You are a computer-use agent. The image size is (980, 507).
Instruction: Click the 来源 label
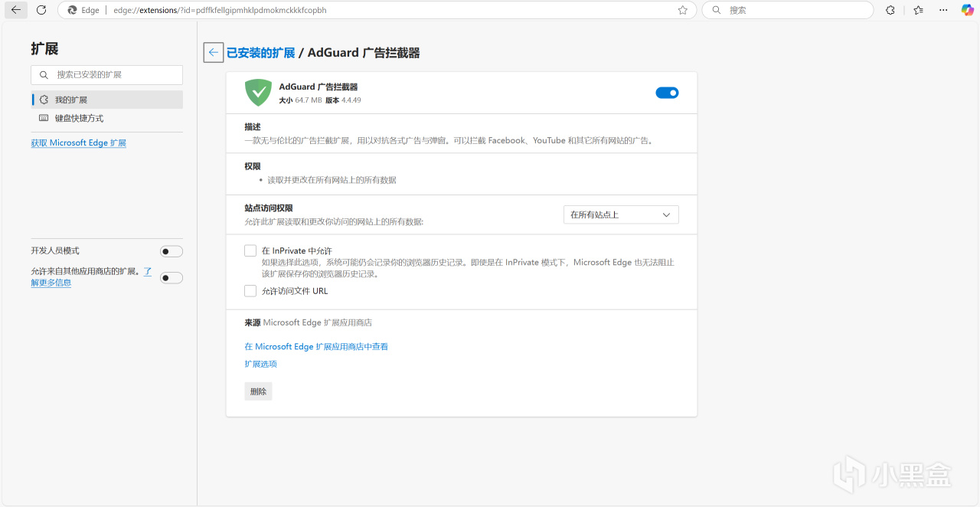pyautogui.click(x=253, y=322)
